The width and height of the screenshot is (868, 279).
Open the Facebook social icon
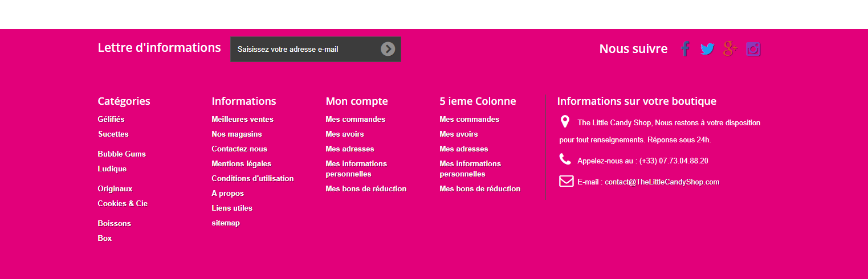click(x=685, y=49)
